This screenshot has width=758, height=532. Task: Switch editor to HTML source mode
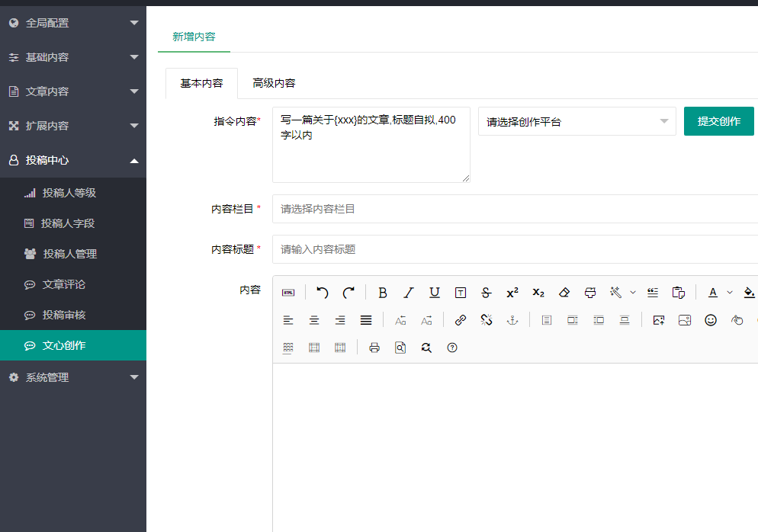(288, 293)
